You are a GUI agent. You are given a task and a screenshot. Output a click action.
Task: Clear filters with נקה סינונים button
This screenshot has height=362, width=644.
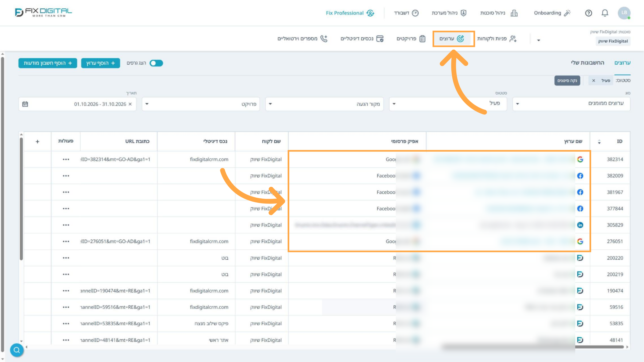(567, 80)
